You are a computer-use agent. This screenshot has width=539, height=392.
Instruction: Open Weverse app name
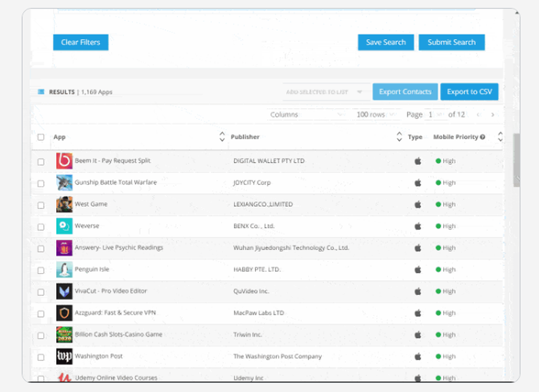87,226
